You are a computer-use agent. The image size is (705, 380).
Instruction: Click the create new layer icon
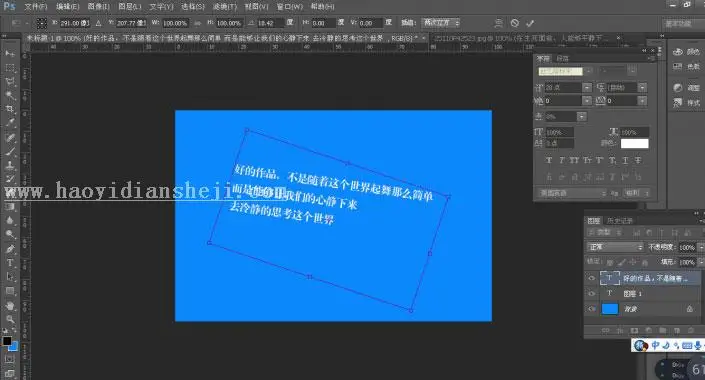677,331
